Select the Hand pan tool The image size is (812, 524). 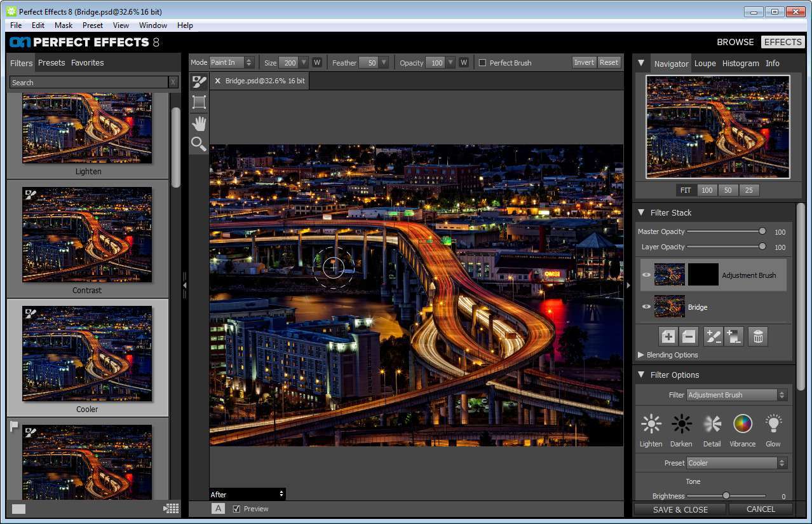pyautogui.click(x=199, y=123)
